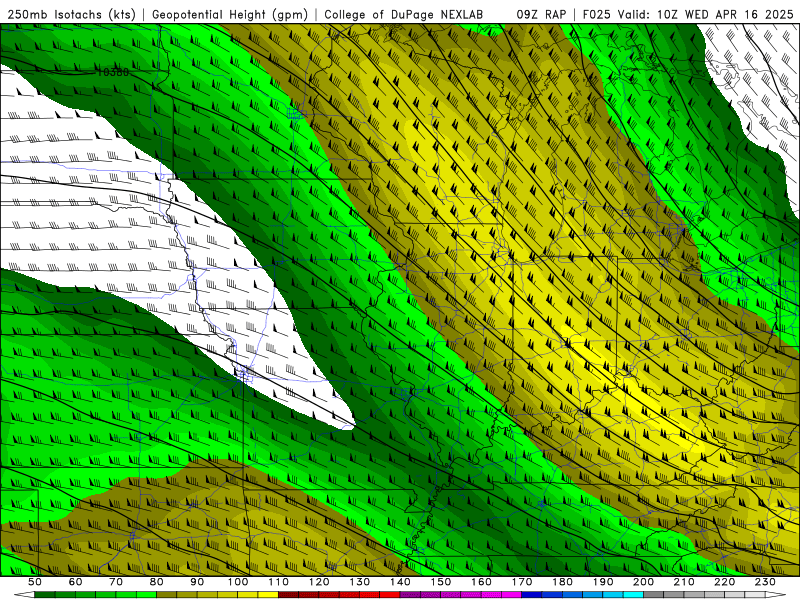The height and width of the screenshot is (600, 800).
Task: Click the '70' value on the color scale
Action: pyautogui.click(x=116, y=582)
